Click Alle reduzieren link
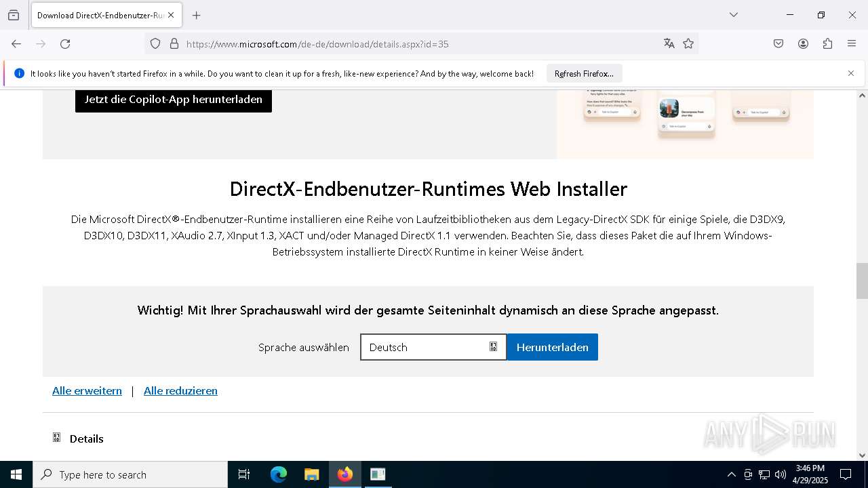This screenshot has height=488, width=868. point(180,390)
